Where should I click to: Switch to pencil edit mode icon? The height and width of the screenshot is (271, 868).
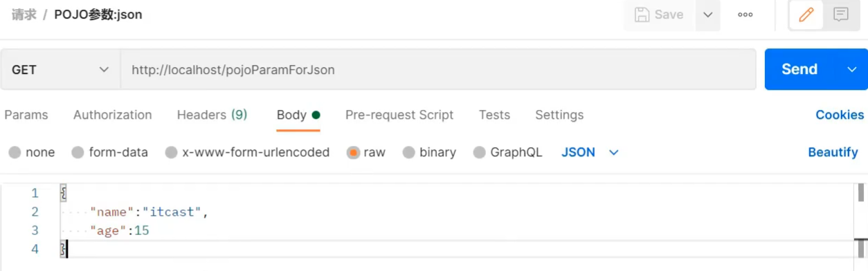[x=806, y=15]
